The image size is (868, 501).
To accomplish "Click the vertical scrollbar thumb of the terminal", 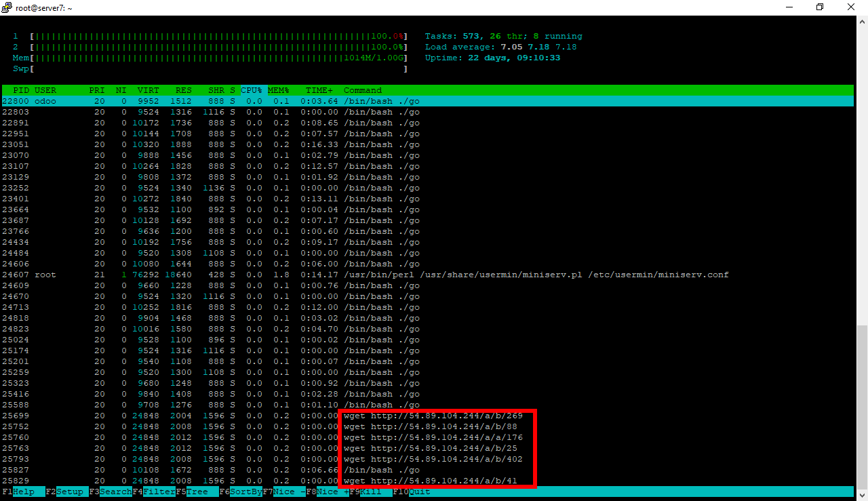I will (861, 406).
